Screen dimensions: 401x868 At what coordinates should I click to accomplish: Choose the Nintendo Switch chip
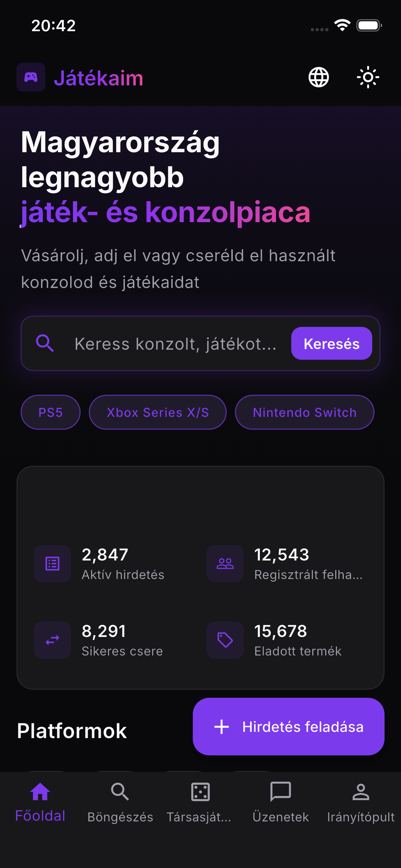pos(304,412)
